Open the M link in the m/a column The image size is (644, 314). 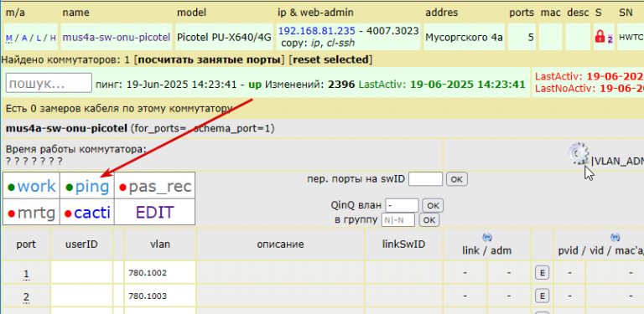pyautogui.click(x=8, y=39)
